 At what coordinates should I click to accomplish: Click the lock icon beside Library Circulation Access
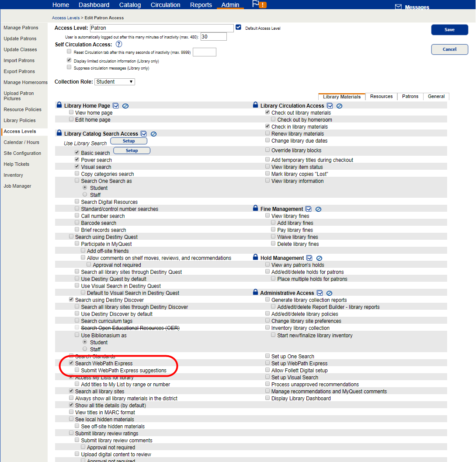pos(255,105)
